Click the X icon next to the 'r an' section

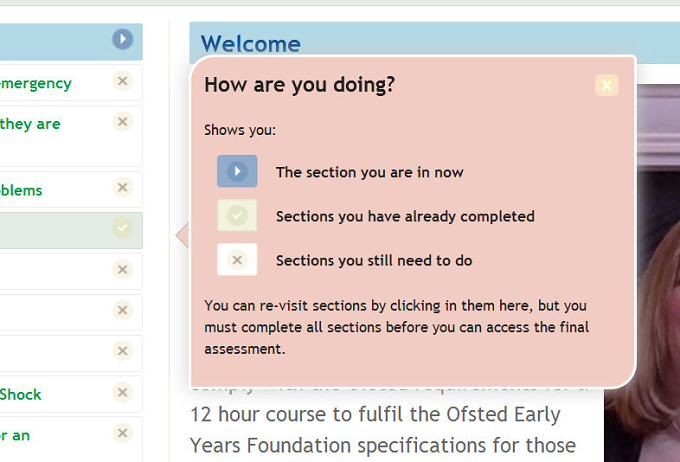click(123, 433)
